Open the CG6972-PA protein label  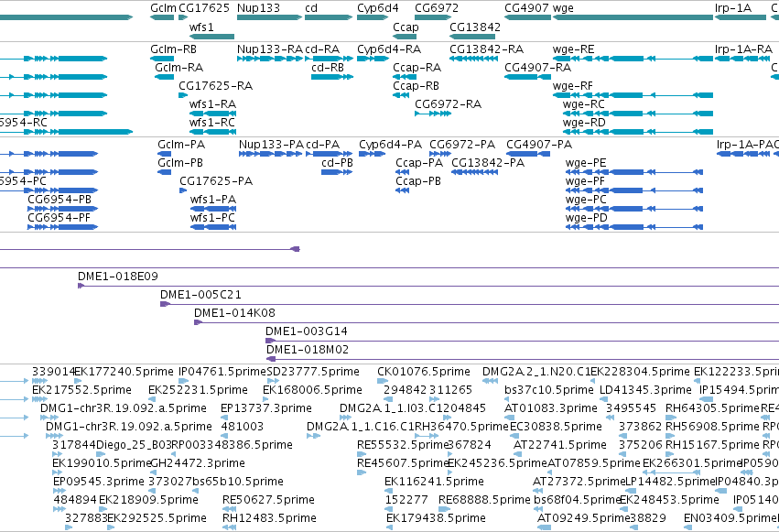tap(462, 145)
